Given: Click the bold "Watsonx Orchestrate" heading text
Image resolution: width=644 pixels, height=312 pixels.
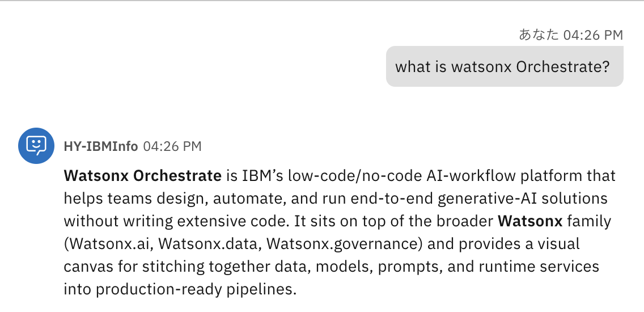Looking at the screenshot, I should [x=142, y=176].
